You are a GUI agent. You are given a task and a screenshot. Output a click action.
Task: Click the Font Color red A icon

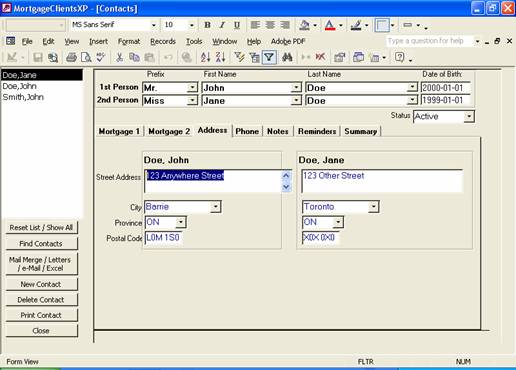tap(330, 25)
